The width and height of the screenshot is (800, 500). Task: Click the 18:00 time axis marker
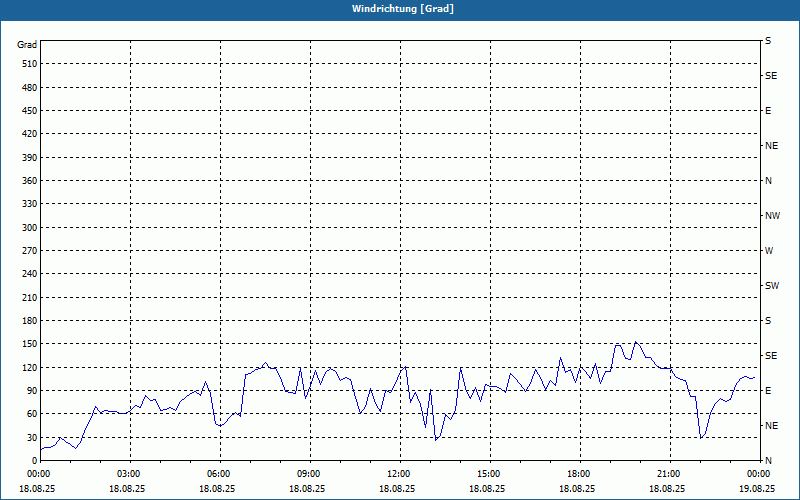(x=579, y=473)
